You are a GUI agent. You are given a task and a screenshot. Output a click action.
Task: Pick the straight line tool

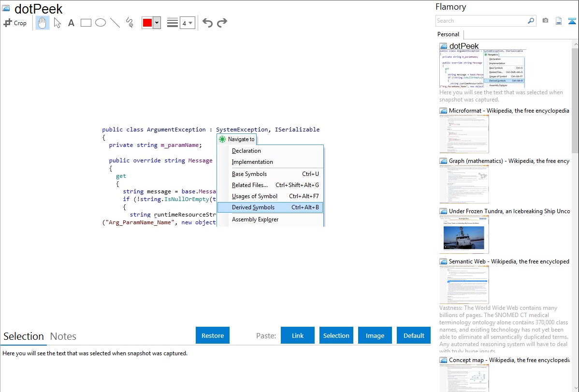[115, 23]
